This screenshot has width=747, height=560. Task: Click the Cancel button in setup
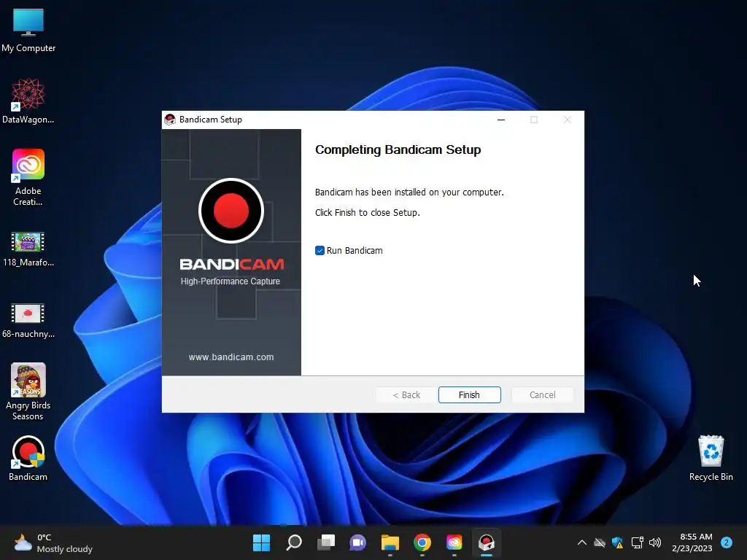point(542,394)
